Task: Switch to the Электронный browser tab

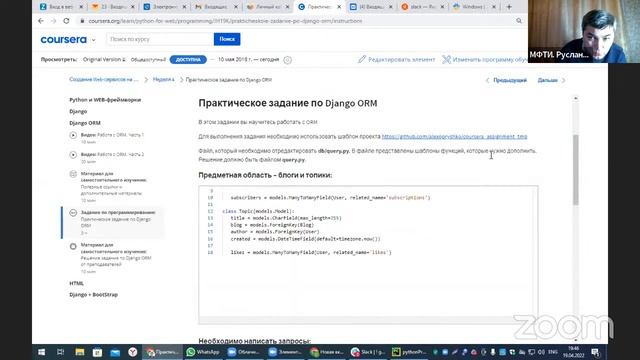Action: [164, 7]
